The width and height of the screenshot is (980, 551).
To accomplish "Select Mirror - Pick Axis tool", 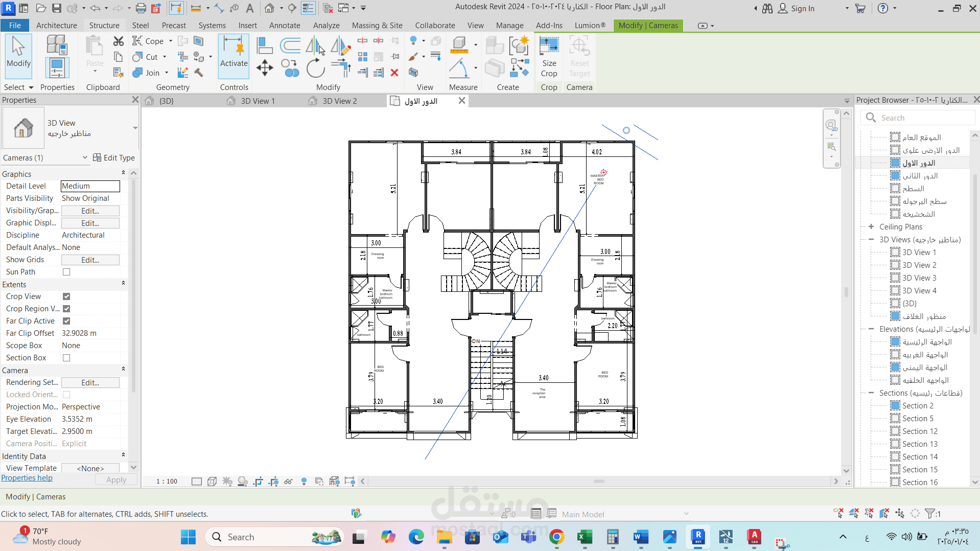I will click(315, 46).
